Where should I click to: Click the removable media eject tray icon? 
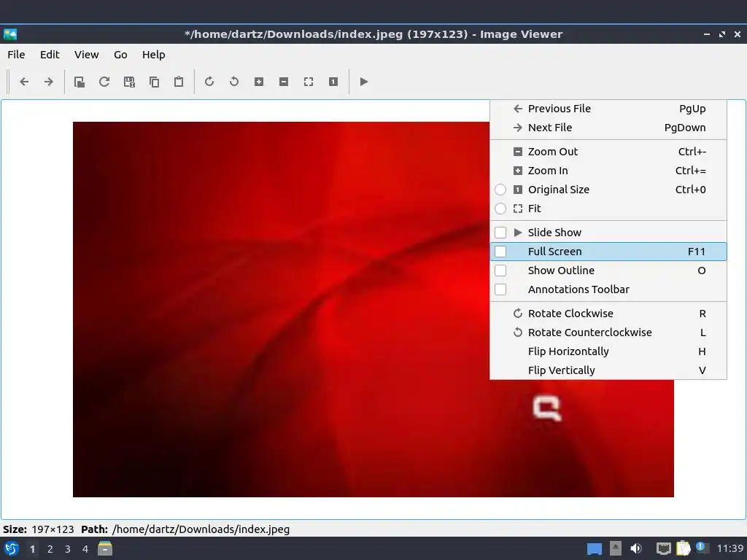click(x=616, y=548)
